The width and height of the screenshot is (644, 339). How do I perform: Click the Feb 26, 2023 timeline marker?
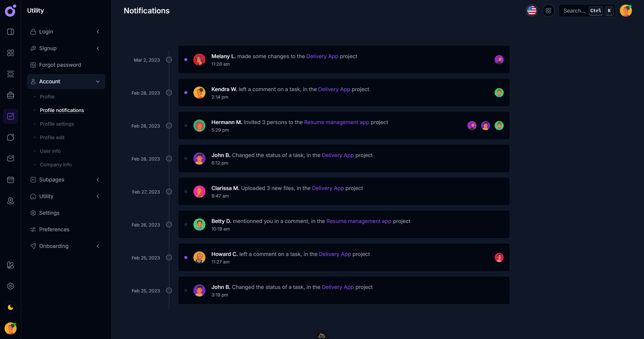pyautogui.click(x=169, y=224)
